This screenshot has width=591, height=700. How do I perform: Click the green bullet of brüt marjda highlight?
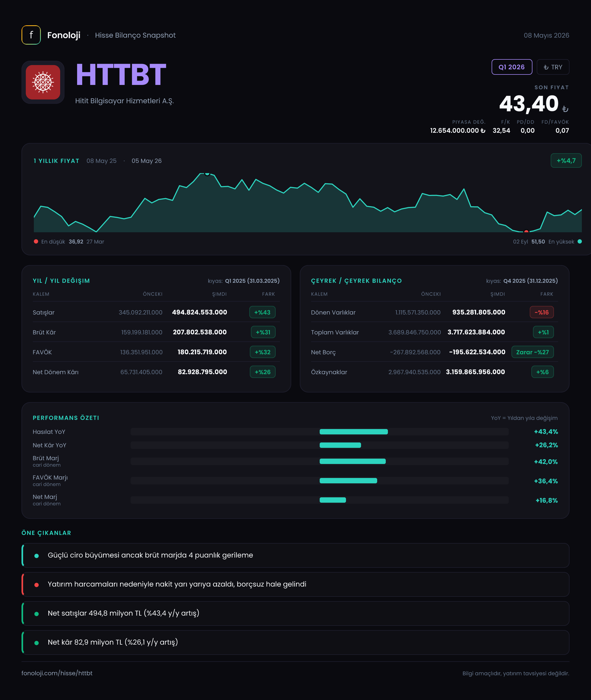click(x=37, y=555)
